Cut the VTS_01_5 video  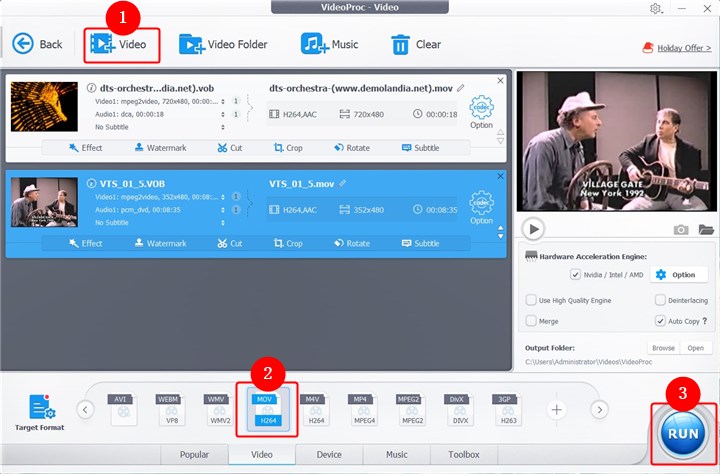tap(230, 243)
